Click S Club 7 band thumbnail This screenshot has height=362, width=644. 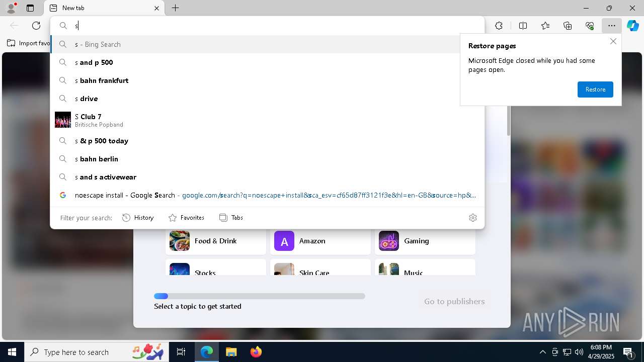click(63, 120)
